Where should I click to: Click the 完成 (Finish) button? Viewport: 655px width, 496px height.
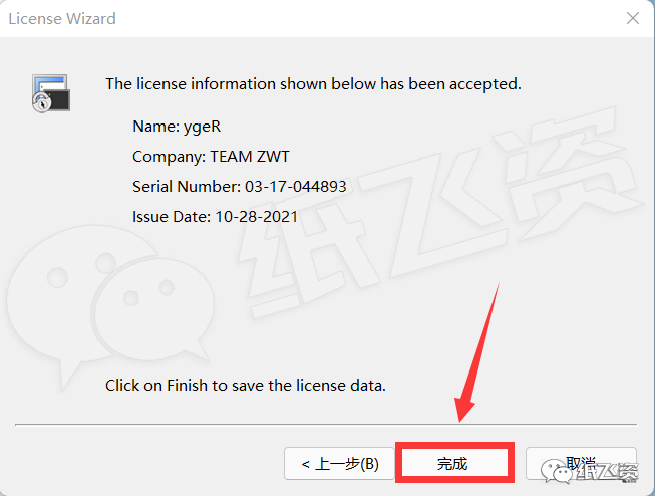454,463
